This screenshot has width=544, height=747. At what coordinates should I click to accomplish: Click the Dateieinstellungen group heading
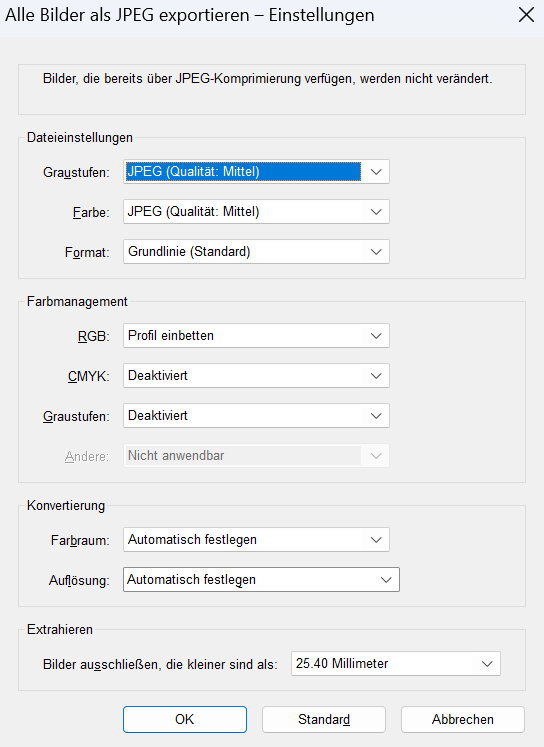pos(80,138)
